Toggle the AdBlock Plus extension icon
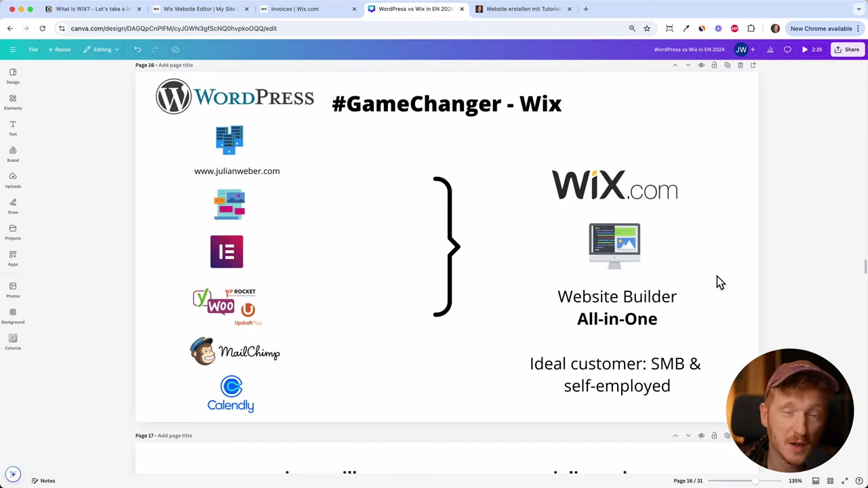This screenshot has width=868, height=488. pos(734,28)
